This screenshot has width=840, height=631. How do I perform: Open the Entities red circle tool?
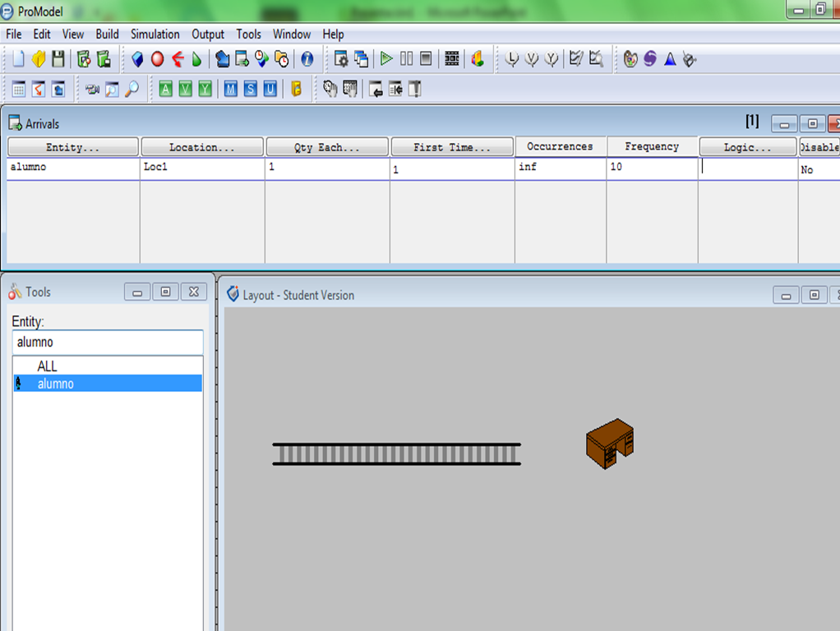pos(157,59)
